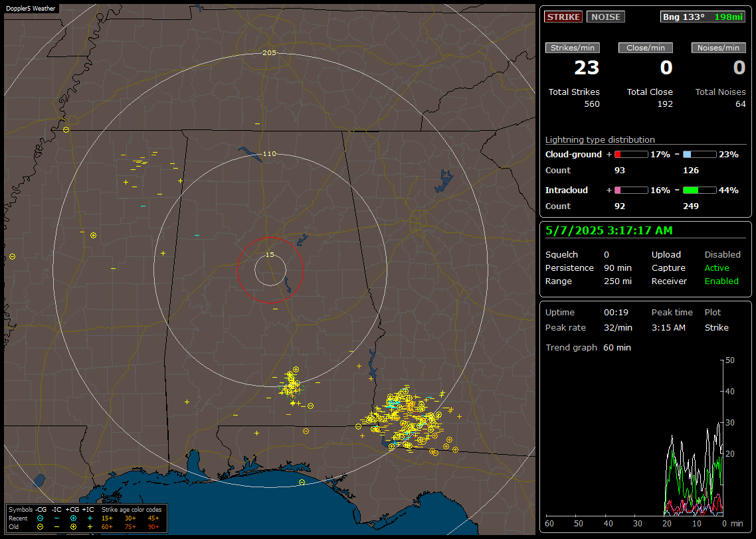Click the Receiver status Enabled
This screenshot has width=756, height=539.
pos(721,281)
